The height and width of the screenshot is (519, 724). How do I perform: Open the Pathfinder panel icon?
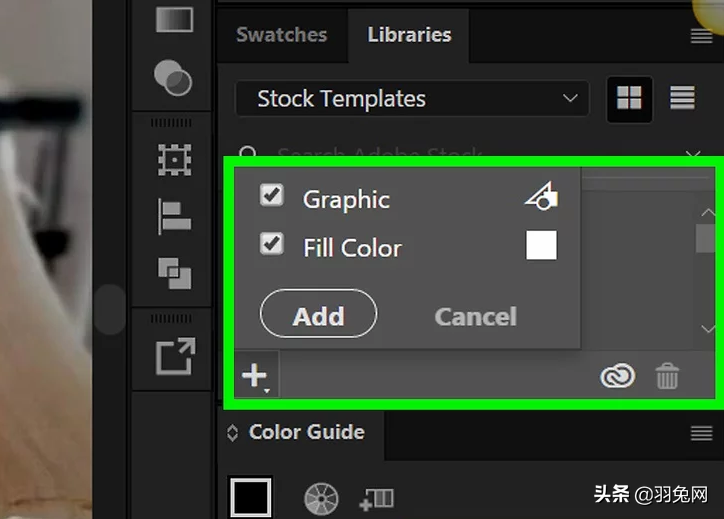[x=174, y=272]
